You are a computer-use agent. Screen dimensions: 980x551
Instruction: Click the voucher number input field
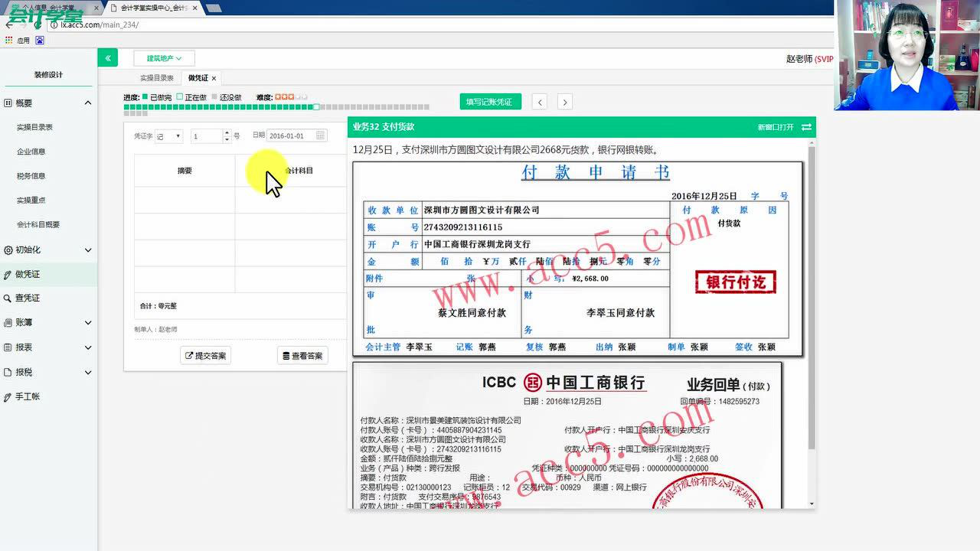tap(207, 136)
